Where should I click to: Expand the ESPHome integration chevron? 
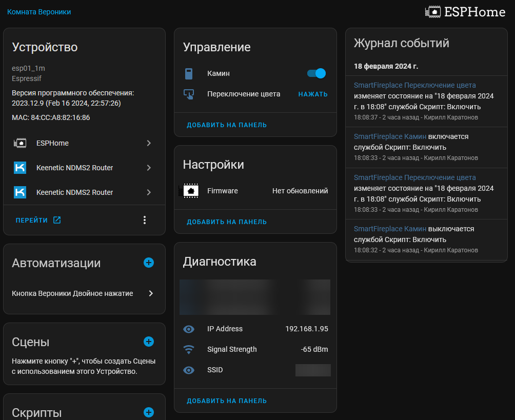click(149, 144)
